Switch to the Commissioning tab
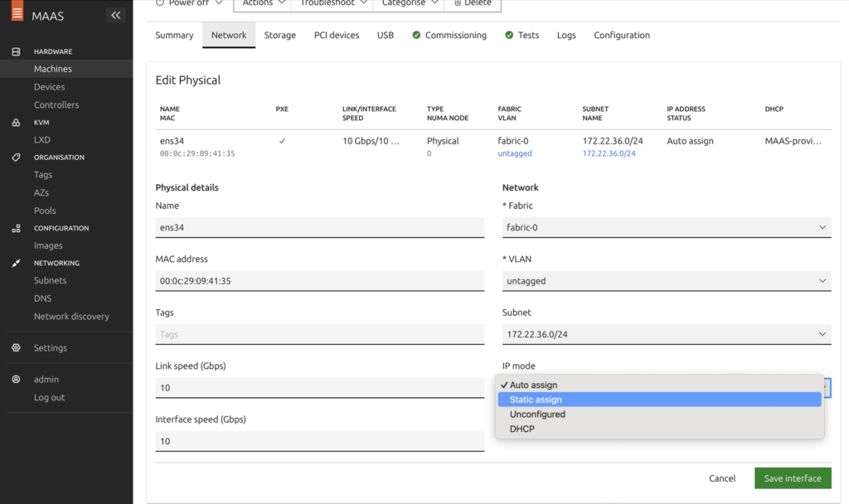The height and width of the screenshot is (504, 849). tap(449, 35)
